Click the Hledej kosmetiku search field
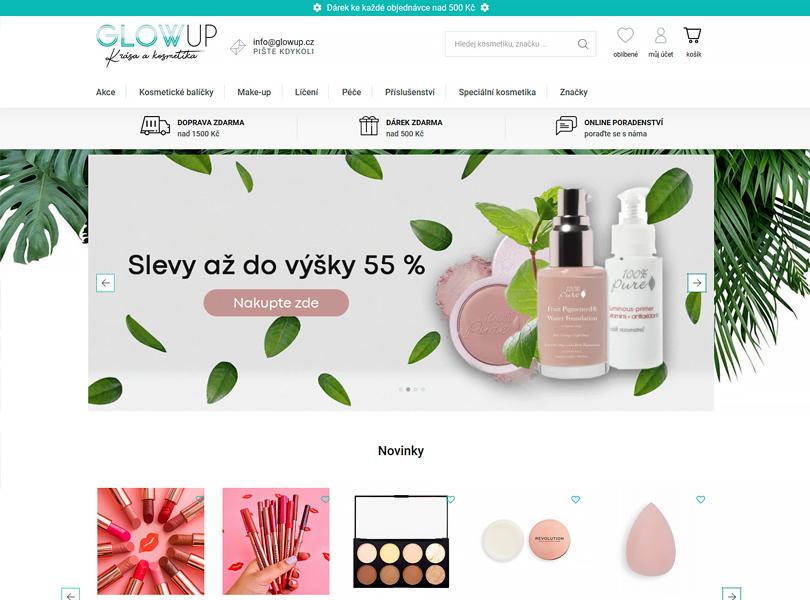Screen dimensions: 810x600 tap(511, 44)
